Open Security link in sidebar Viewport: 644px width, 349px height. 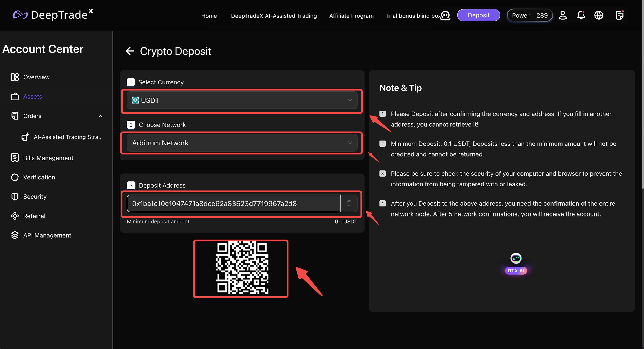click(35, 197)
